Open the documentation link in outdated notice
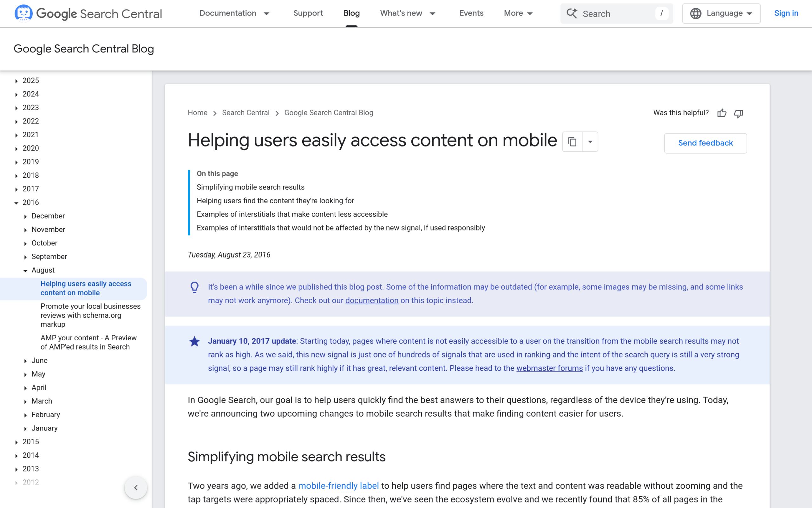The width and height of the screenshot is (812, 508). tap(372, 300)
